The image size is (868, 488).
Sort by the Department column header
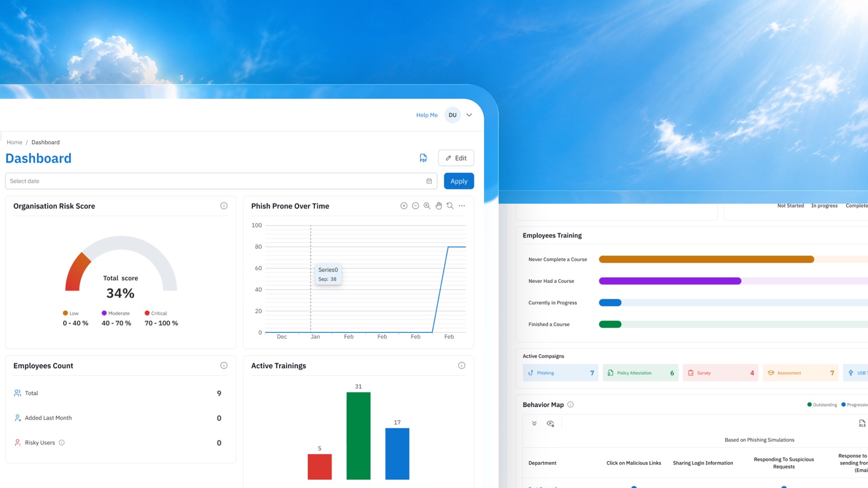[x=542, y=463]
